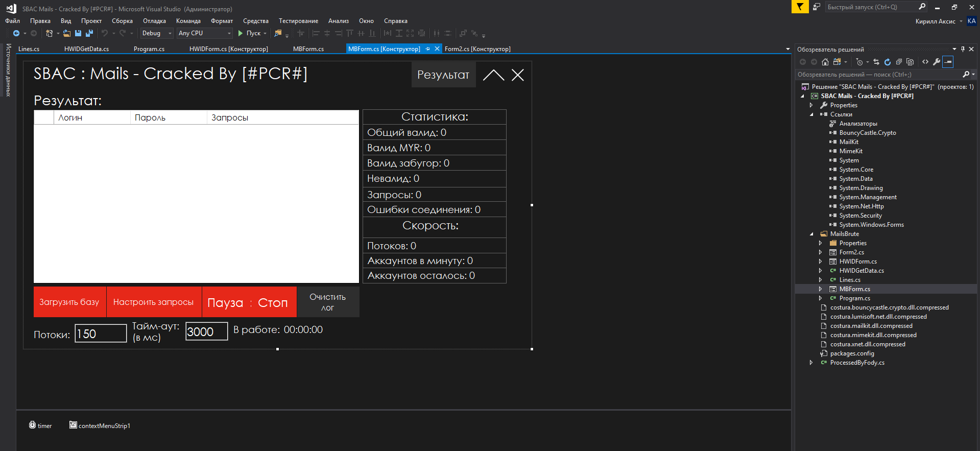
Task: Click the Solution Explorer search magnifier icon
Action: [x=966, y=75]
